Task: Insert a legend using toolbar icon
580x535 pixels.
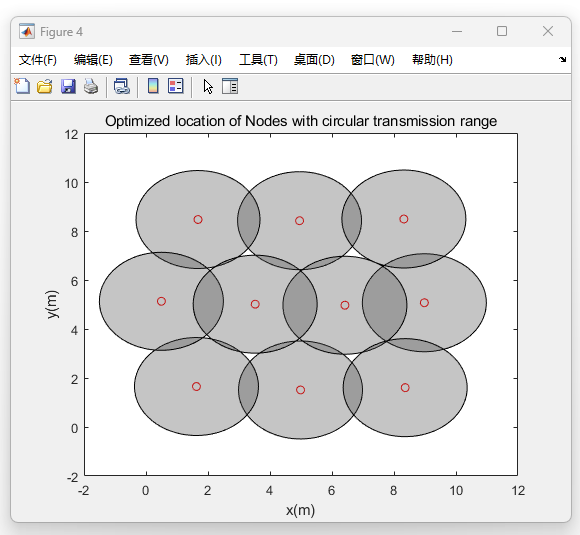Action: (x=176, y=86)
